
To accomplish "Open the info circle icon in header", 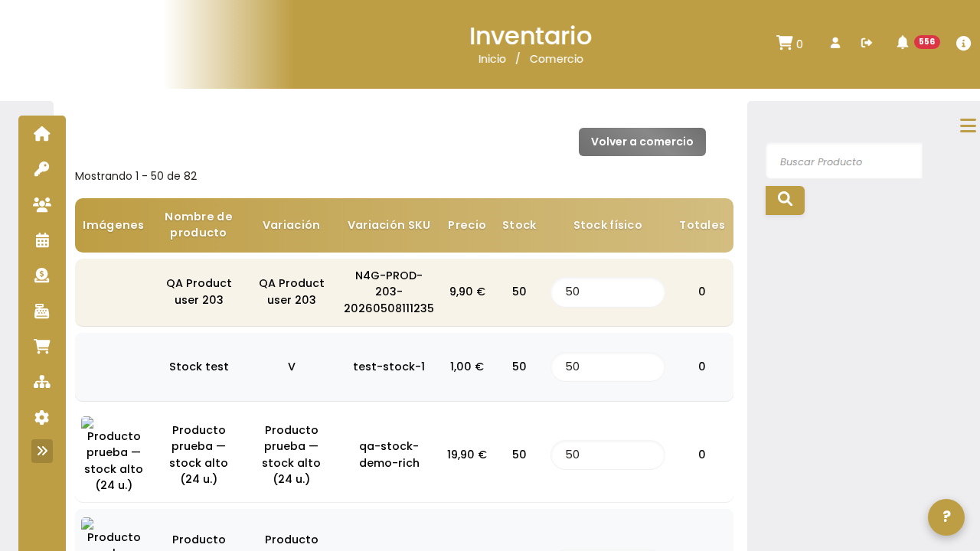I will (964, 44).
